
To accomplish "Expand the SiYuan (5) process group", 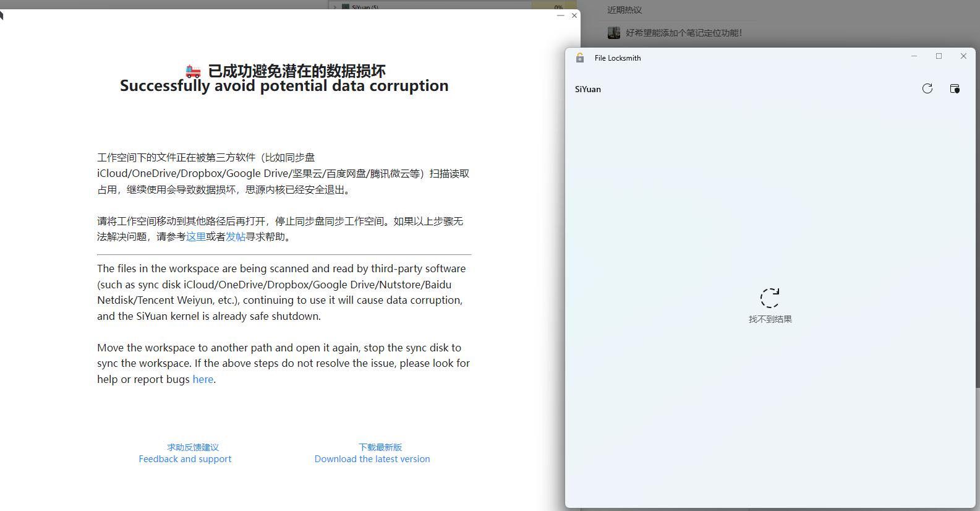I will [x=334, y=7].
